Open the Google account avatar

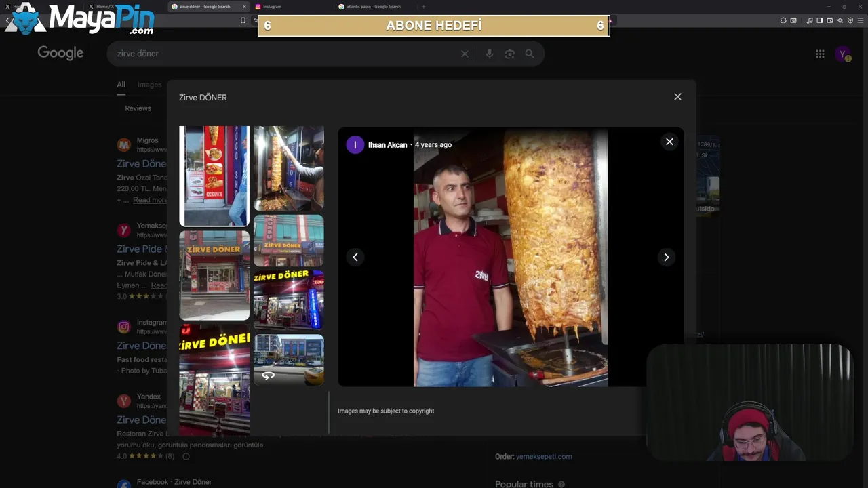click(x=843, y=54)
